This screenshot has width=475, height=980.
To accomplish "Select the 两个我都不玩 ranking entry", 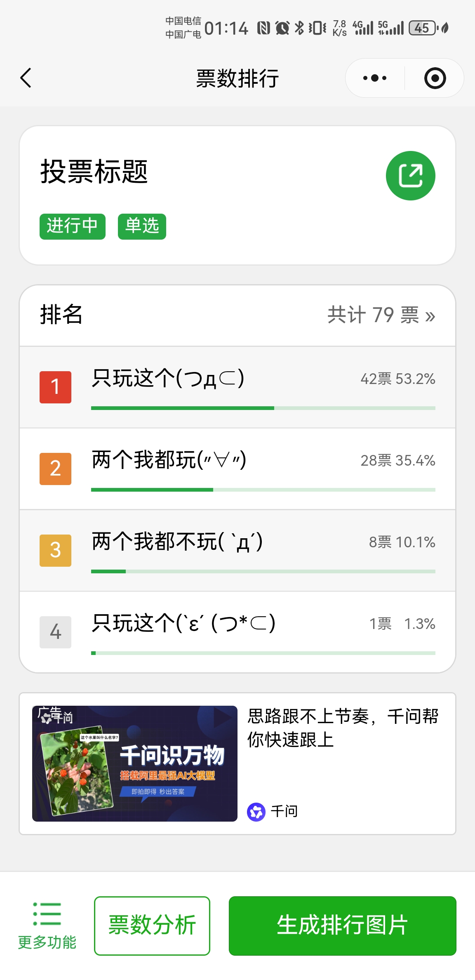I will click(177, 541).
